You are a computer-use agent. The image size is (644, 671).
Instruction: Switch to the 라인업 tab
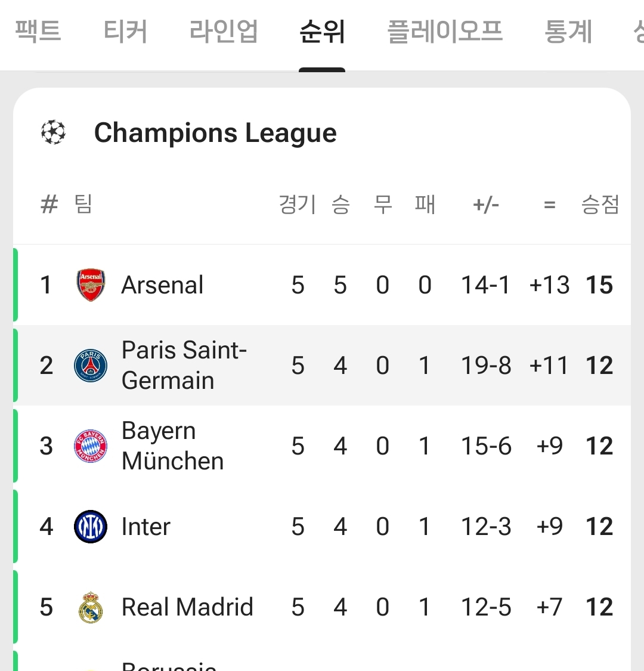[x=224, y=31]
